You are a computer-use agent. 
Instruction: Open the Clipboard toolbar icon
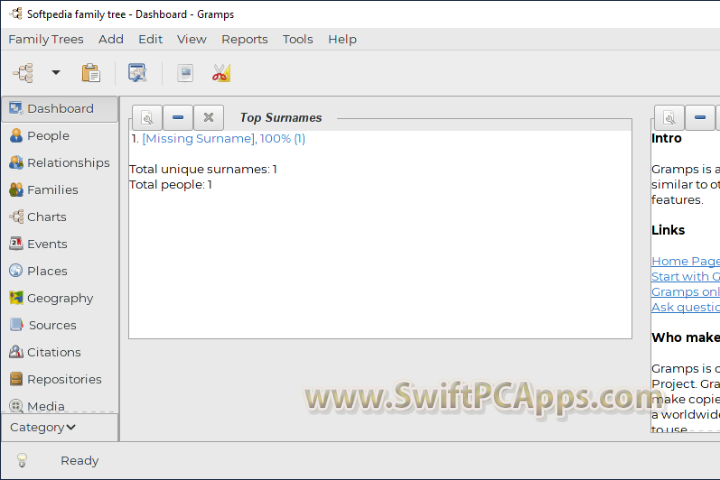click(91, 73)
